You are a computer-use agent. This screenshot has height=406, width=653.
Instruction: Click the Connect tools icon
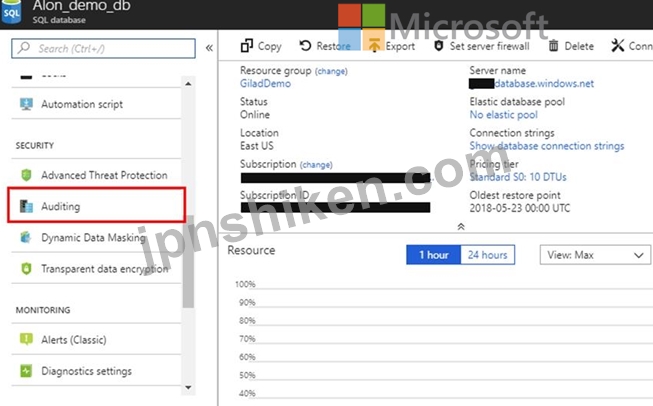[x=618, y=45]
